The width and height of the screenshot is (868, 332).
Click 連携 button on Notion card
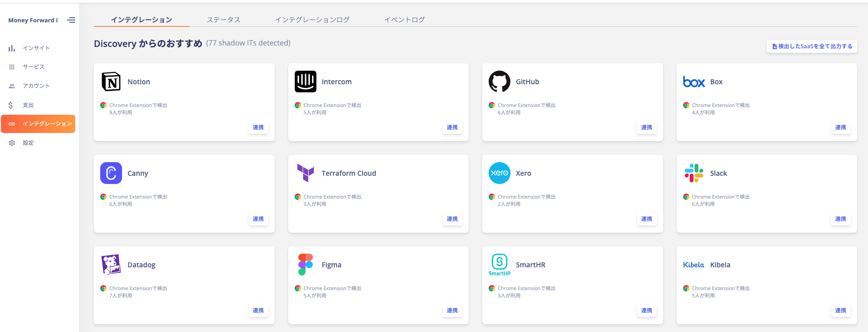click(258, 128)
